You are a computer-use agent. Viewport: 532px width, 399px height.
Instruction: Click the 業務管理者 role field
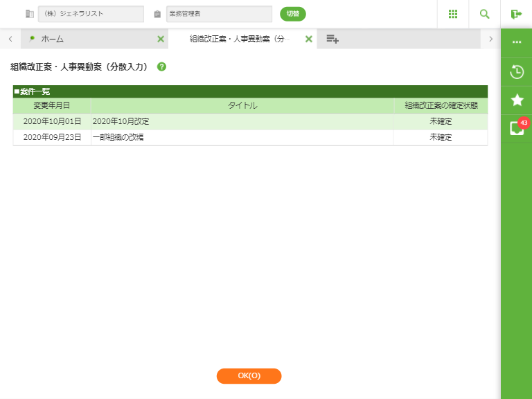point(219,14)
